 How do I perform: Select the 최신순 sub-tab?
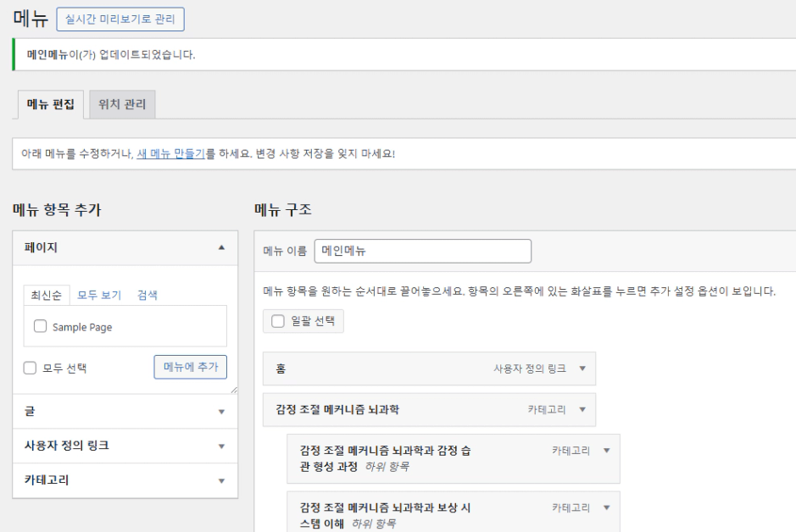pos(45,296)
